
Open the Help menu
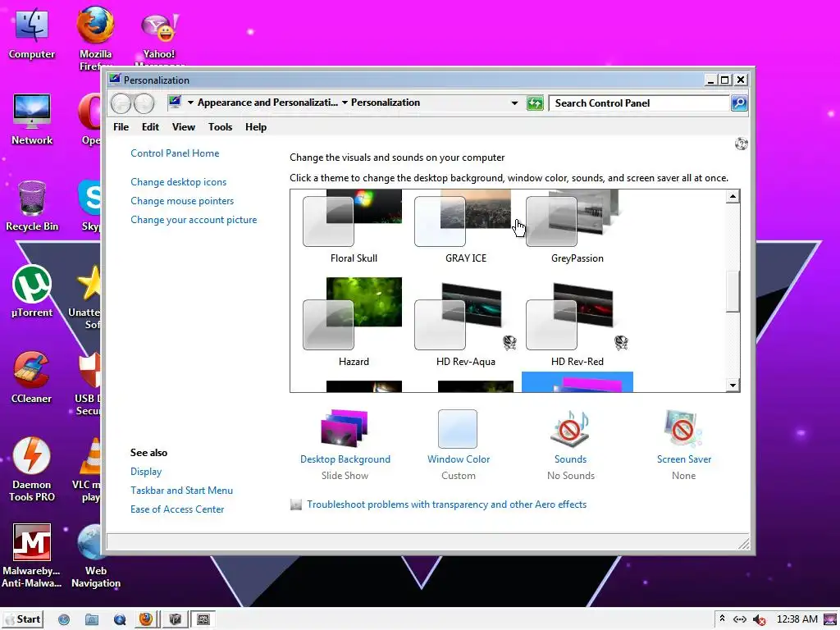click(x=256, y=127)
